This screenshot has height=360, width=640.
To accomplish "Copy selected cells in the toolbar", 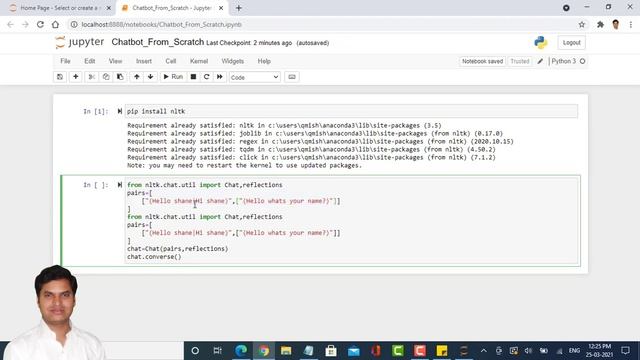I will [x=106, y=77].
